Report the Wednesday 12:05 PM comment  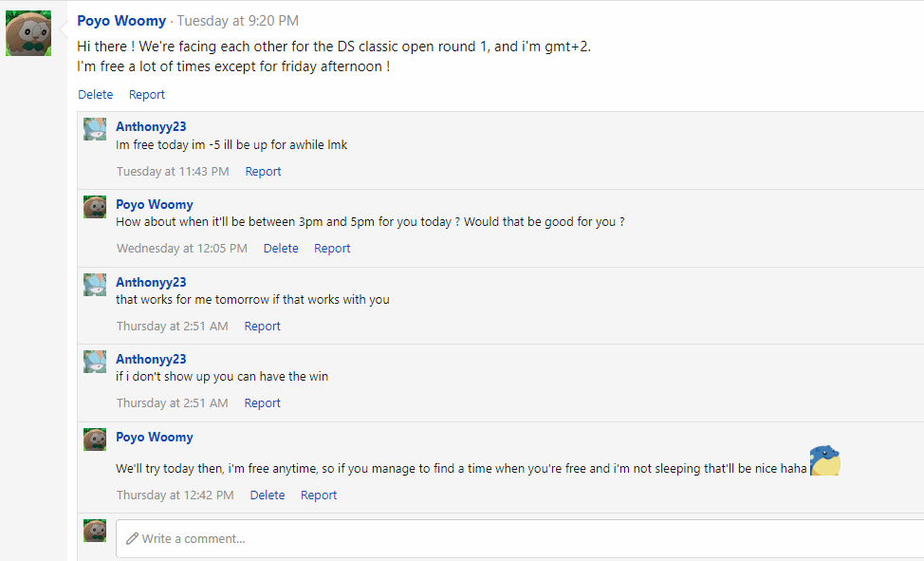coord(332,249)
